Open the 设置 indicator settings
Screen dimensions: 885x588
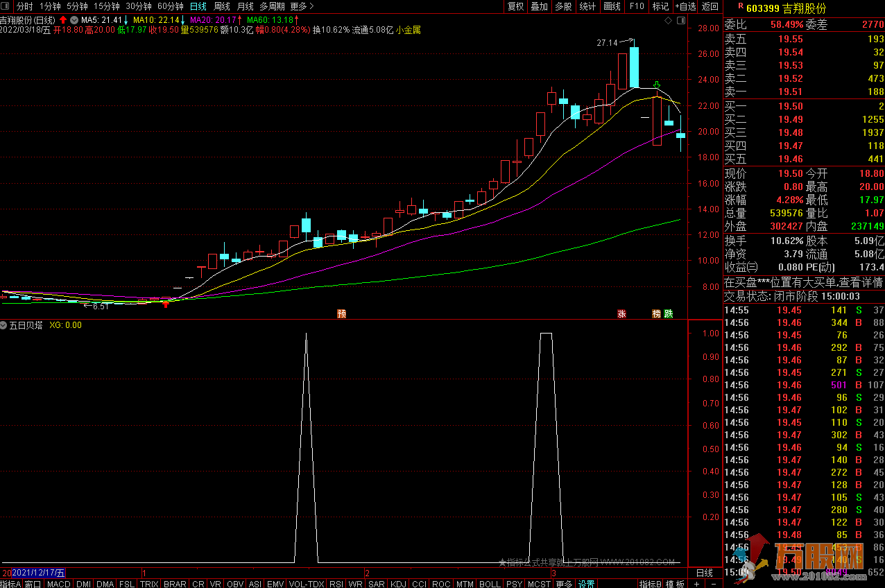[587, 584]
